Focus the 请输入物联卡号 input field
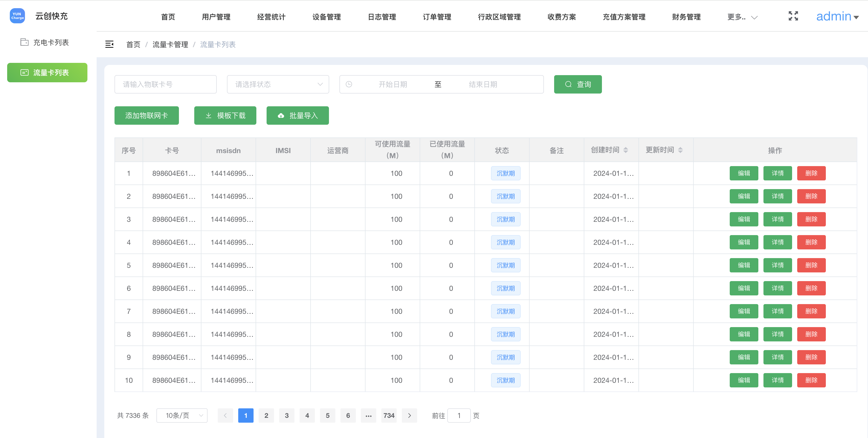The image size is (868, 438). point(165,84)
